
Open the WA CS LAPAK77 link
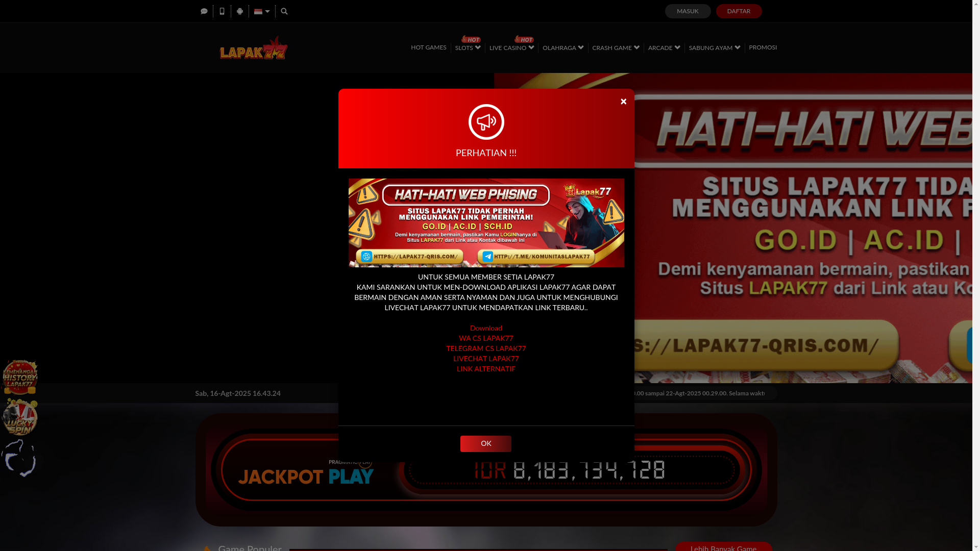(486, 338)
